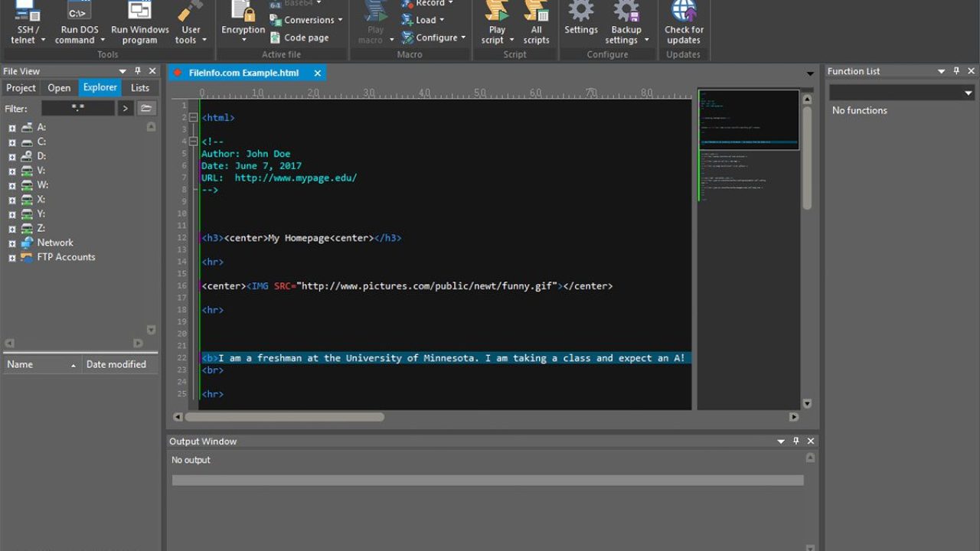The width and height of the screenshot is (980, 551).
Task: Click the URL http://www.mypage.edu/ text
Action: 296,178
